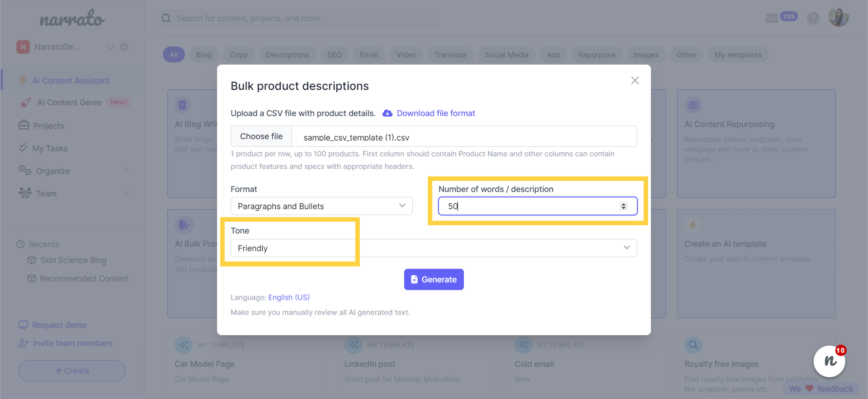Click the Narrato logo
The height and width of the screenshot is (399, 868).
(x=72, y=18)
